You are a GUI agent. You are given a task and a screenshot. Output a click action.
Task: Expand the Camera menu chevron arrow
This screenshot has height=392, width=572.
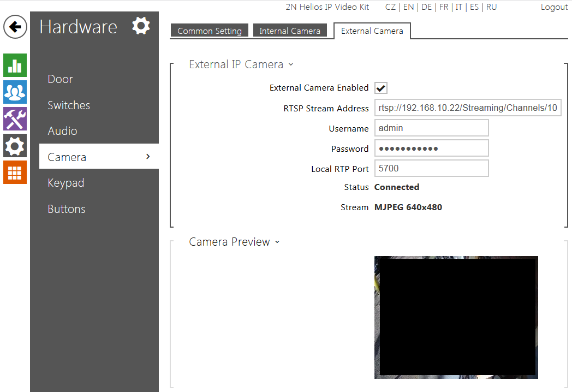point(148,157)
